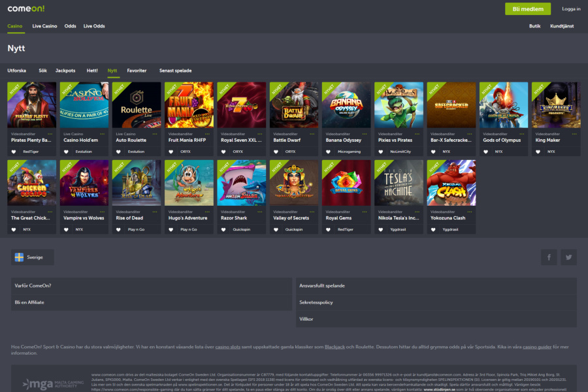The image size is (588, 392).
Task: Click heart icon on Gods of Olympus
Action: [485, 152]
